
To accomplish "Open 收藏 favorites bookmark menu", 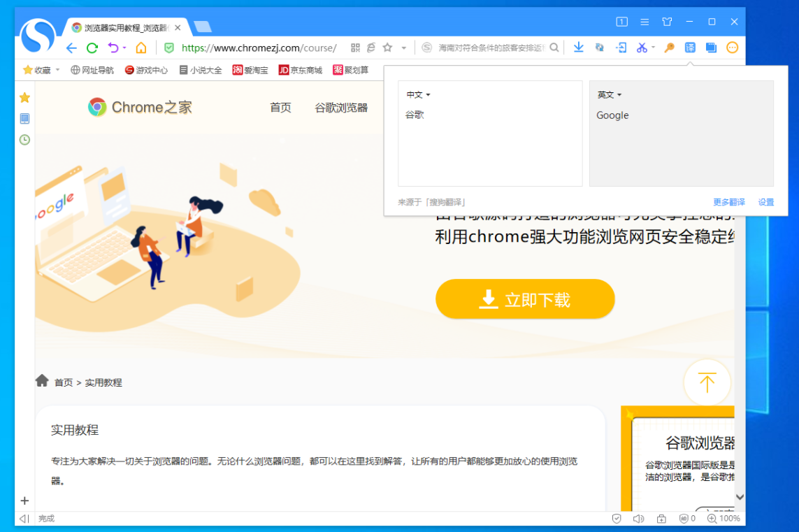I will pyautogui.click(x=41, y=70).
